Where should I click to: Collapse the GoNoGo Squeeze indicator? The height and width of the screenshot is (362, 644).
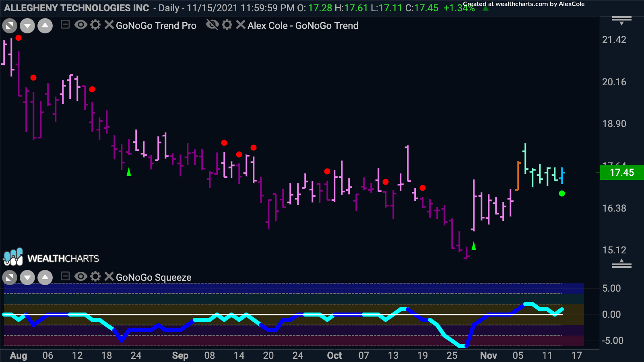coord(65,276)
